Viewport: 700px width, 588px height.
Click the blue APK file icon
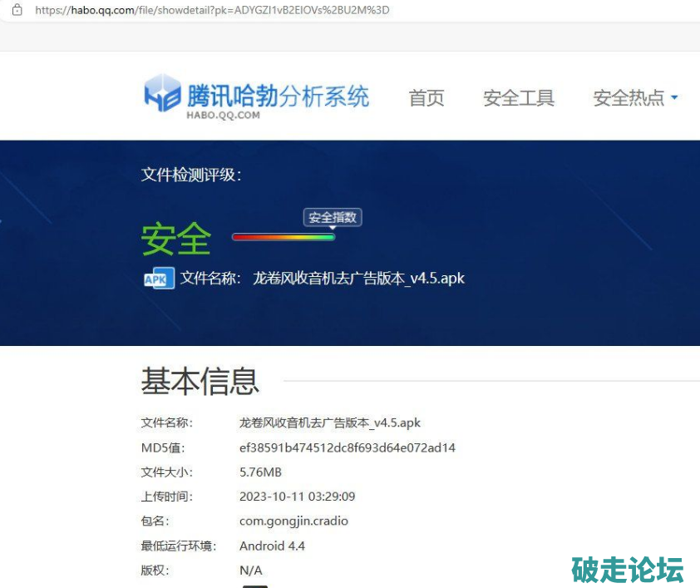click(x=159, y=279)
